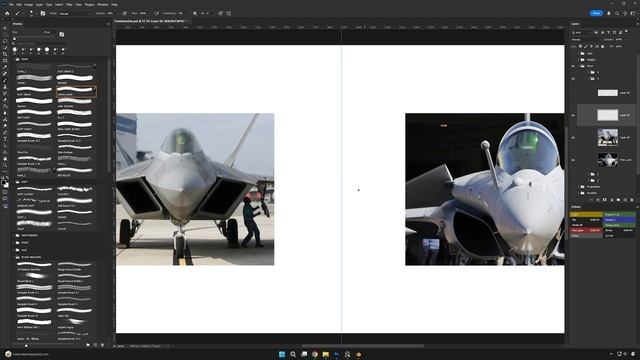Viewport: 640px width, 360px height.
Task: Go to the Home screen icon
Action: (x=7, y=13)
